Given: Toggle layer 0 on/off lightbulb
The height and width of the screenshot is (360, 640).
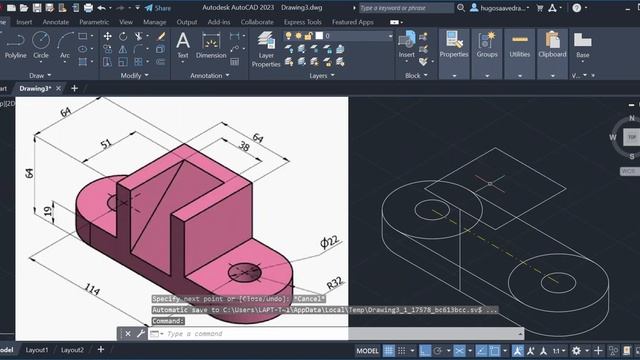Looking at the screenshot, I should tap(289, 36).
